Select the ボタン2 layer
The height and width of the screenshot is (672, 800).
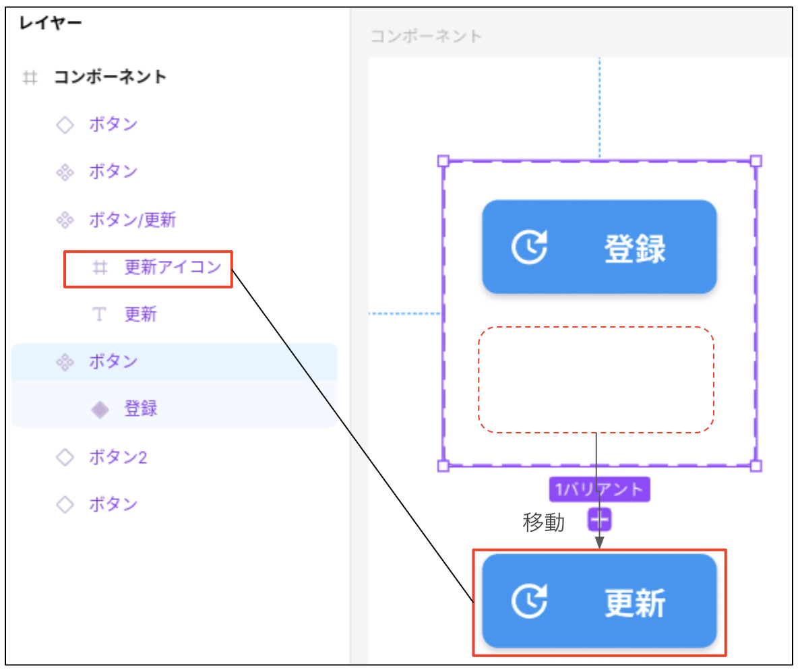click(119, 457)
